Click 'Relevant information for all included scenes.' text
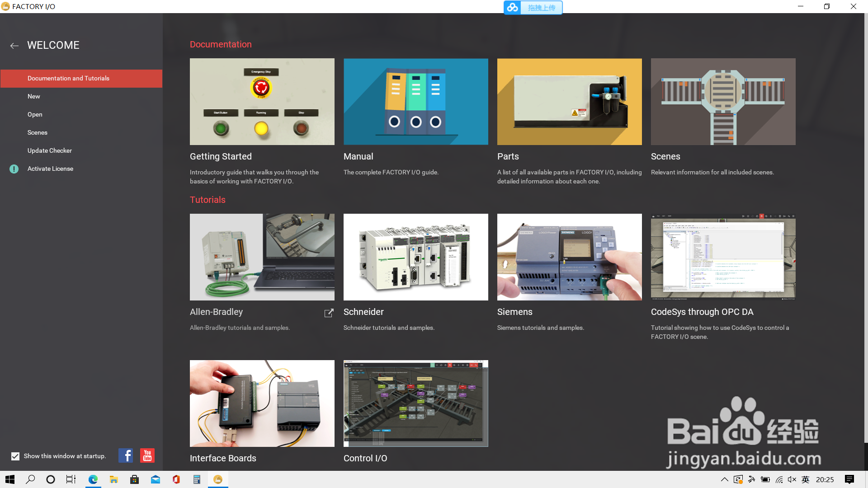 (712, 173)
